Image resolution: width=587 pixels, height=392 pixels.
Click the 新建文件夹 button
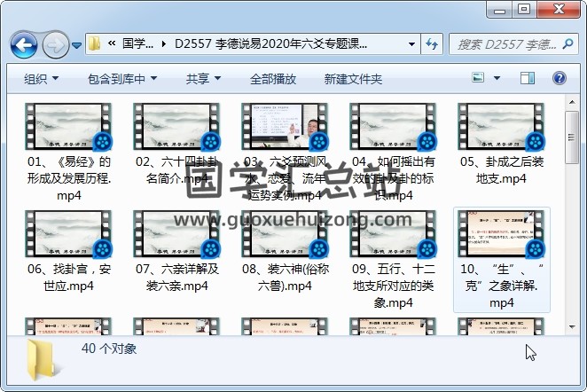pos(353,79)
